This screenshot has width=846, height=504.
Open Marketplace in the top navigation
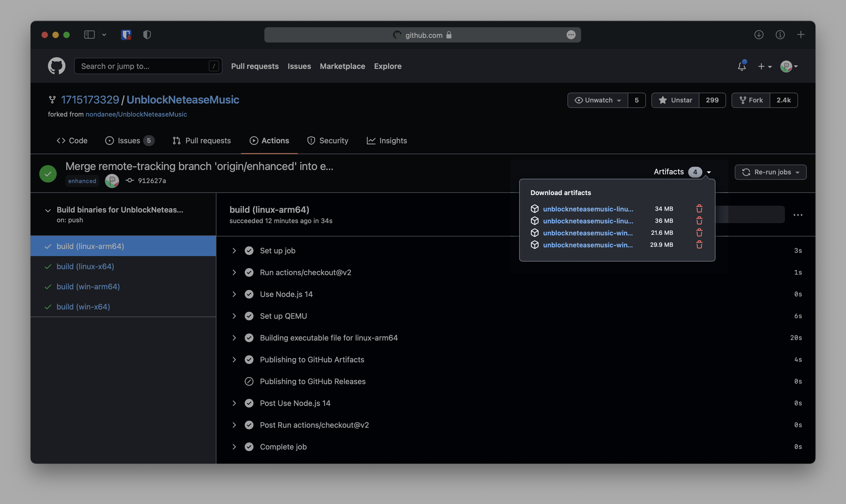coord(343,66)
